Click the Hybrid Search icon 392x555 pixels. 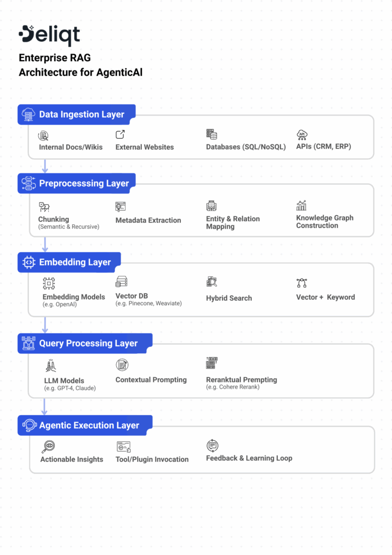212,282
